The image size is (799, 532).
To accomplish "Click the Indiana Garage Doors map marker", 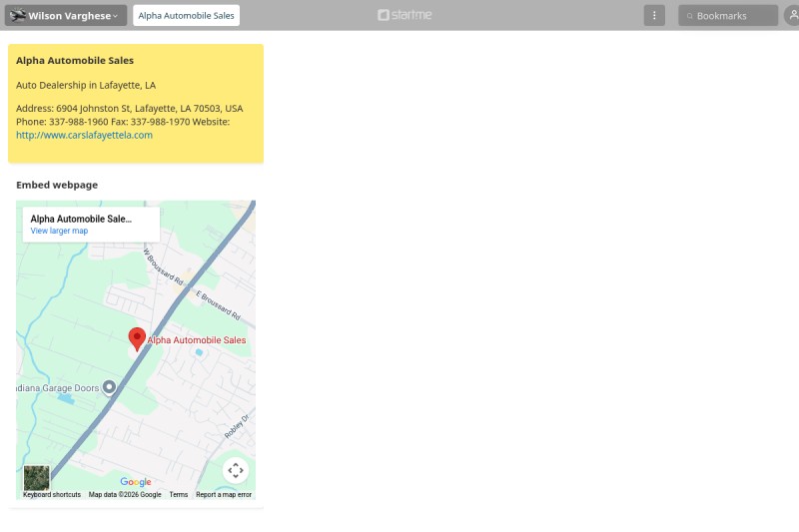I will click(x=109, y=387).
